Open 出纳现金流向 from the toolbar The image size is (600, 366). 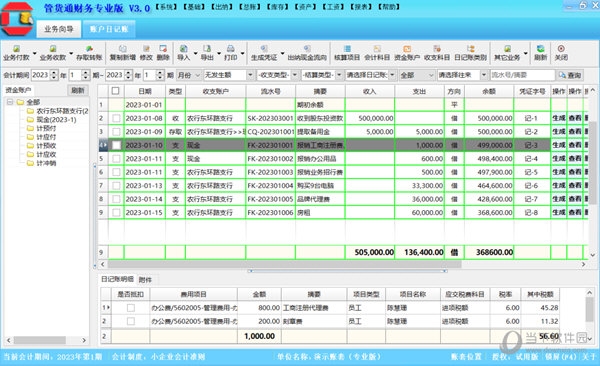[x=307, y=53]
